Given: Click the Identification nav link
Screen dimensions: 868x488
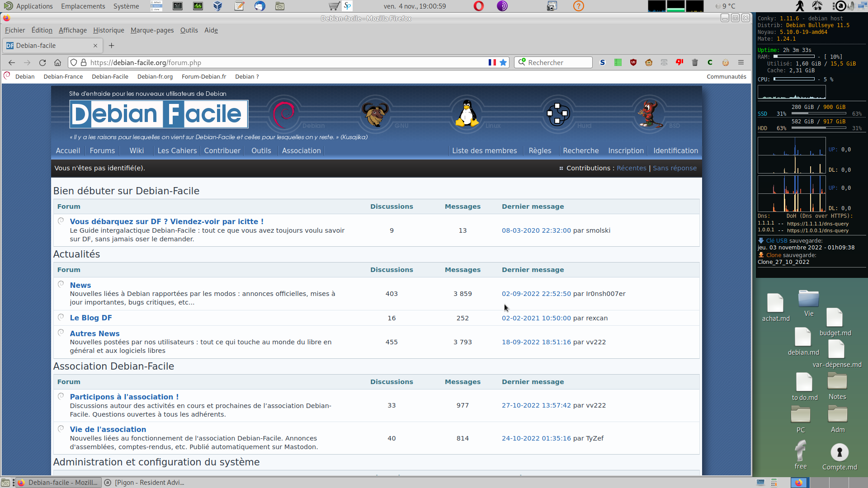Looking at the screenshot, I should pos(675,150).
